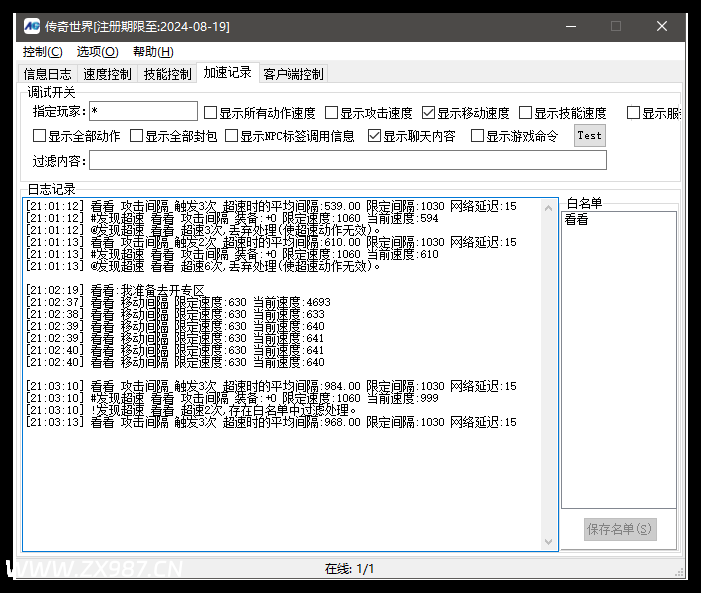Disable 显示聊天内容 checkbox
Viewport: 701px width, 593px height.
click(374, 136)
